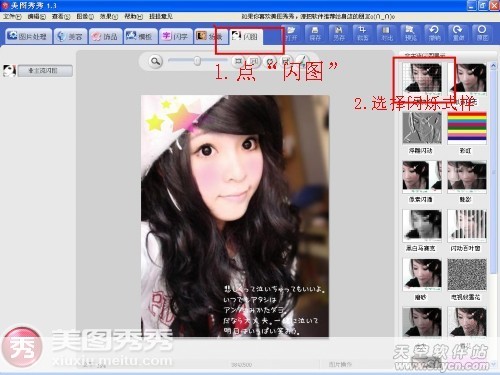The image size is (500, 375).
Task: Click the magnifier zoom icon above canvas
Action: click(x=155, y=61)
